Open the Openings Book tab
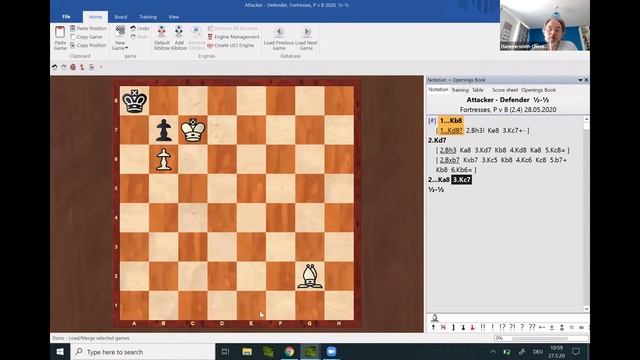Screen dimensions: 640x360 click(x=538, y=90)
